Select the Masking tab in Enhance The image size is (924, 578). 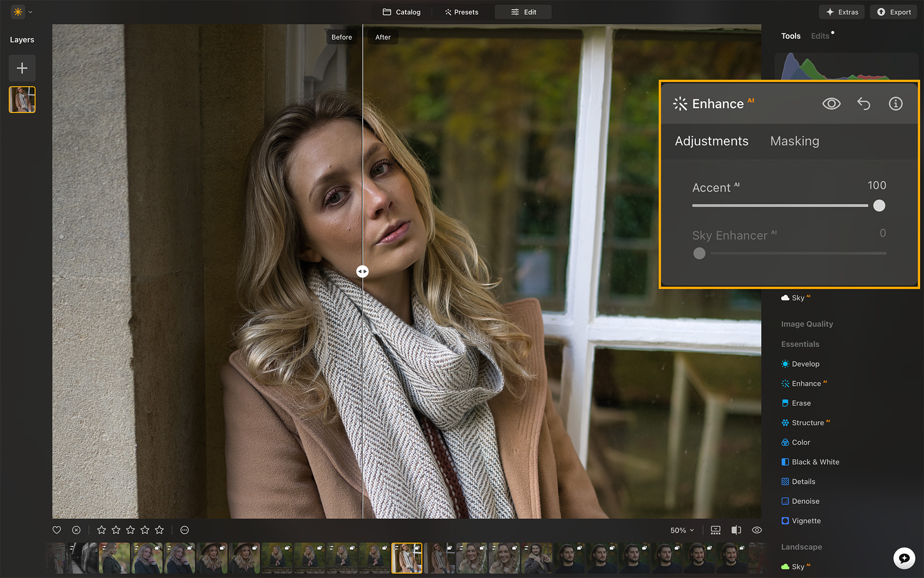[x=795, y=141]
